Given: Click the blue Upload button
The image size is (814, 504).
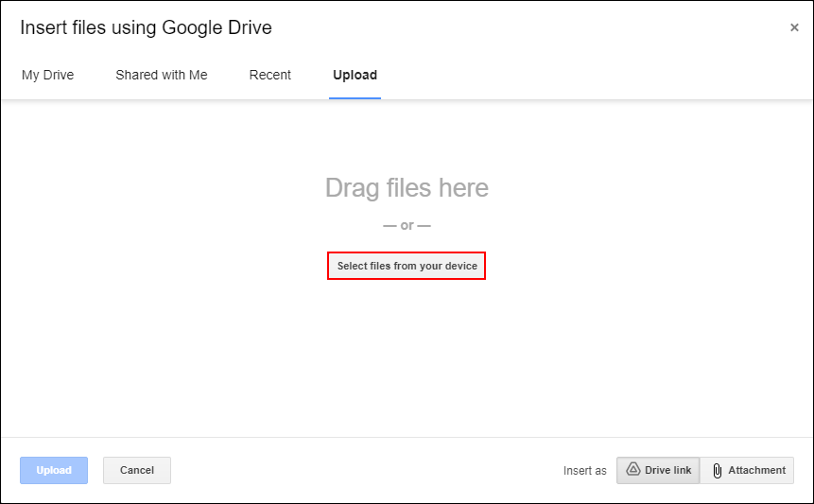Looking at the screenshot, I should [x=54, y=470].
